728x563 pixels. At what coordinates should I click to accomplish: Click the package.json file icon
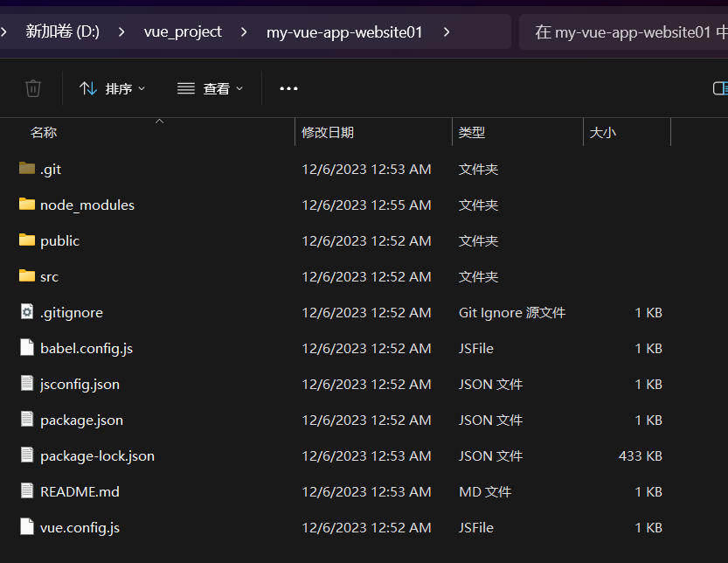(27, 420)
